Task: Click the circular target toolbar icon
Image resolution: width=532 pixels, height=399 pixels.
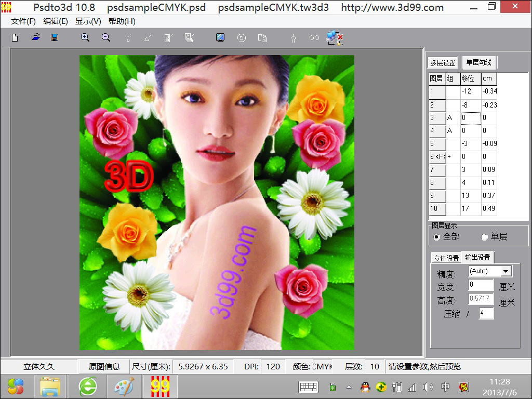Action: point(241,37)
